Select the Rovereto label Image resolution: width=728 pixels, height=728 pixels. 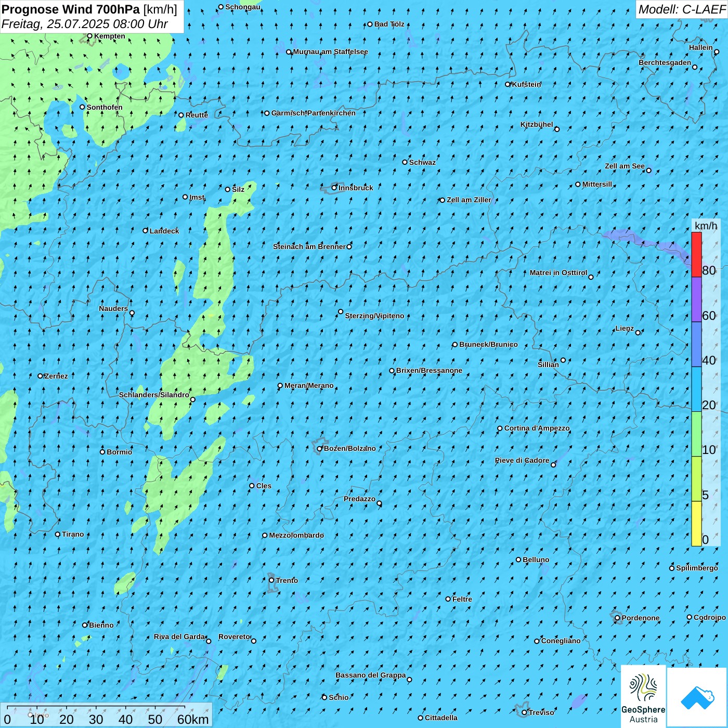pyautogui.click(x=234, y=636)
